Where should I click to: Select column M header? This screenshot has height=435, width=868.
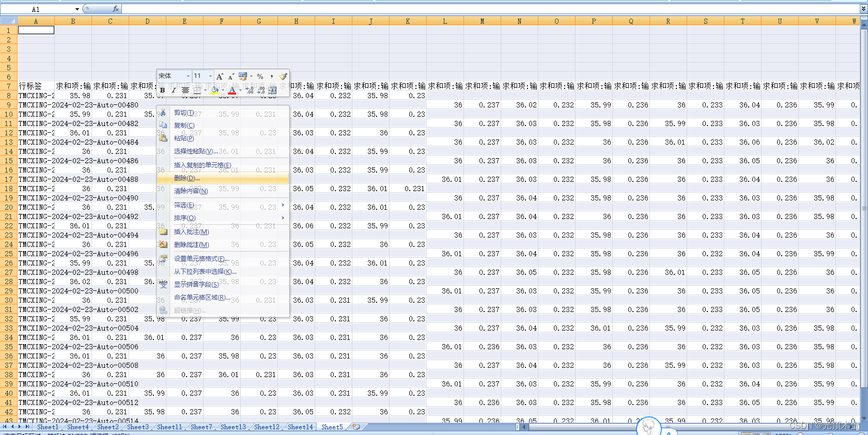(x=483, y=21)
